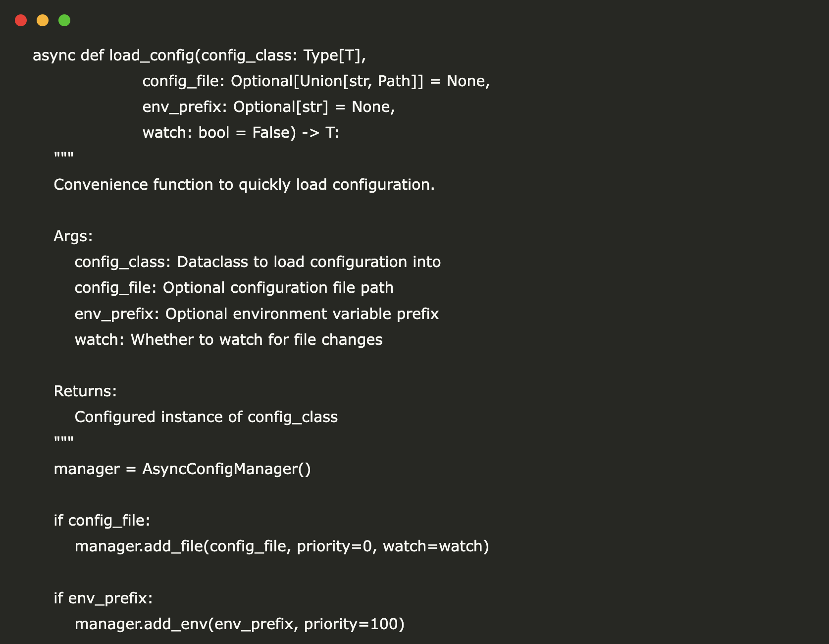Screen dimensions: 829x644
Task: Click the Returns: heading in the docstring
Action: pos(85,391)
